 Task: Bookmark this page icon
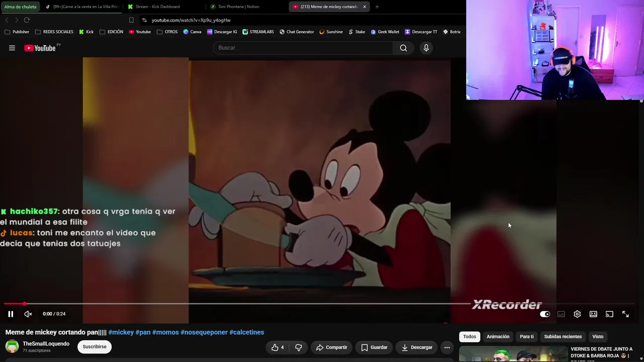point(131,20)
